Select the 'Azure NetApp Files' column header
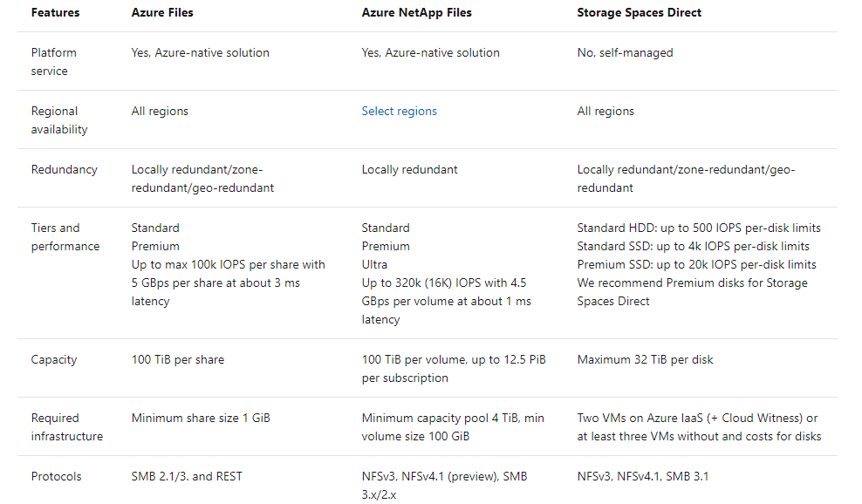Viewport: 862px width, 504px height. (x=415, y=13)
